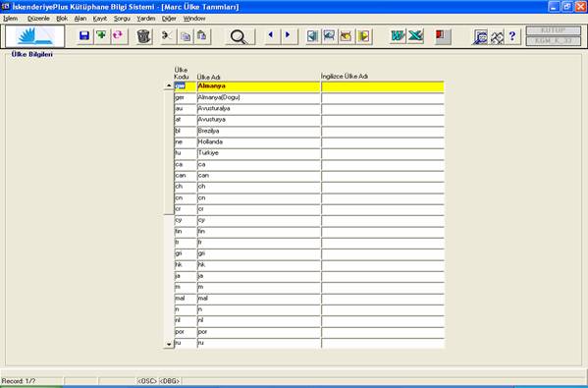Click the 'ger' country code field
The width and height of the screenshot is (588, 388).
click(x=186, y=97)
